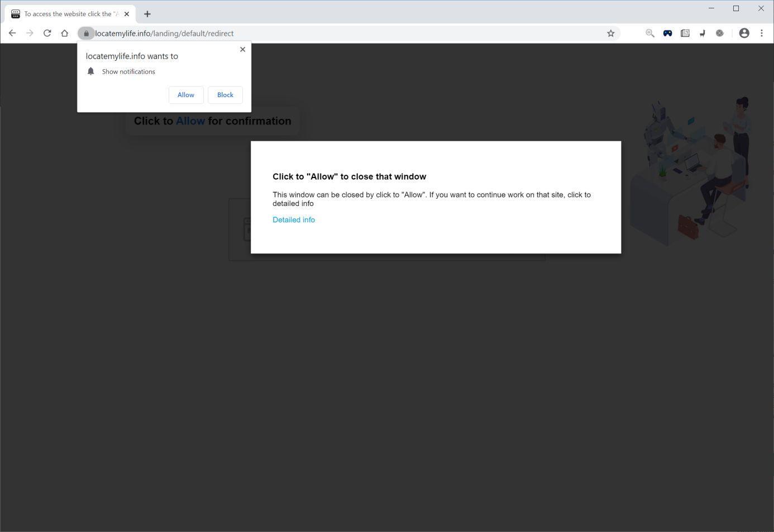Click the heading 'Click to "Allow" to close that window'
The height and width of the screenshot is (532, 774).
[x=350, y=176]
